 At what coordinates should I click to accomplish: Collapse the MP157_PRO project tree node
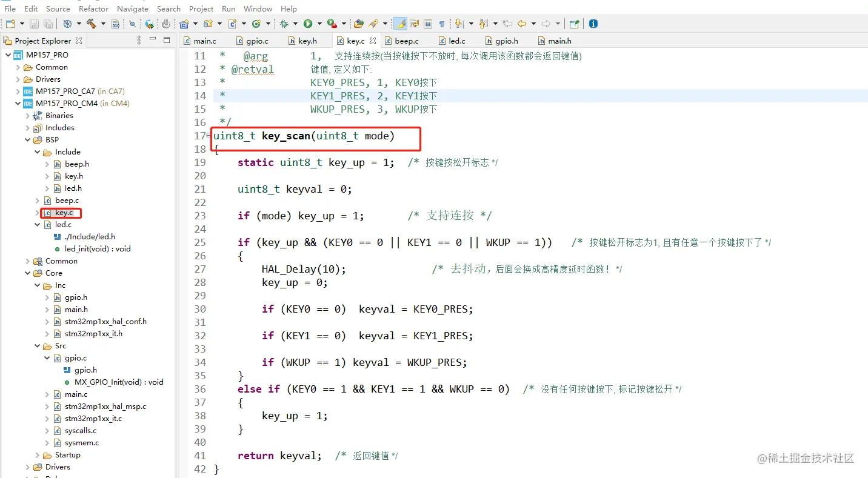[8, 55]
